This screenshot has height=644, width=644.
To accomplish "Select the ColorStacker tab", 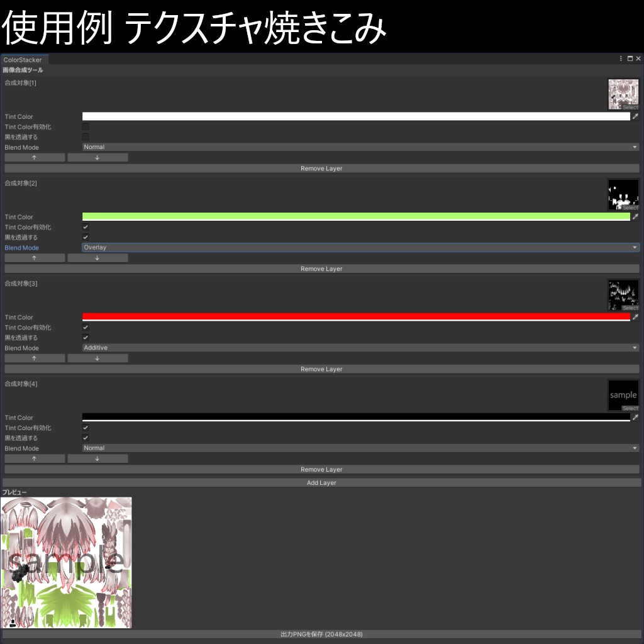I will (23, 59).
